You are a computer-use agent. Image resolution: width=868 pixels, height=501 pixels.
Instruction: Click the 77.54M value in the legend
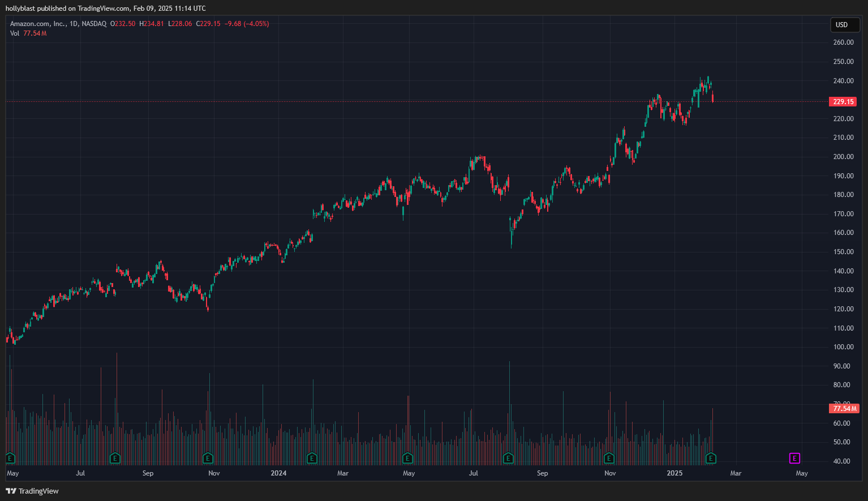point(35,33)
